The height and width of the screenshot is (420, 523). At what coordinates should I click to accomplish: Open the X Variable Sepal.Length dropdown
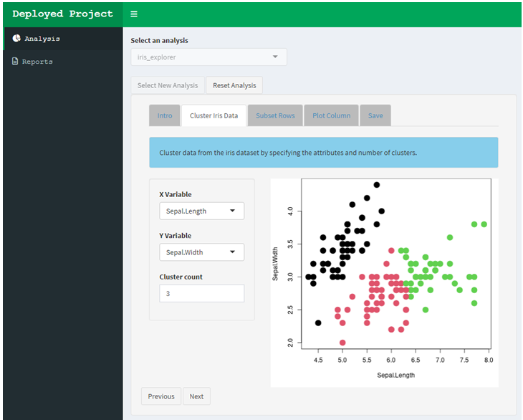pos(201,211)
